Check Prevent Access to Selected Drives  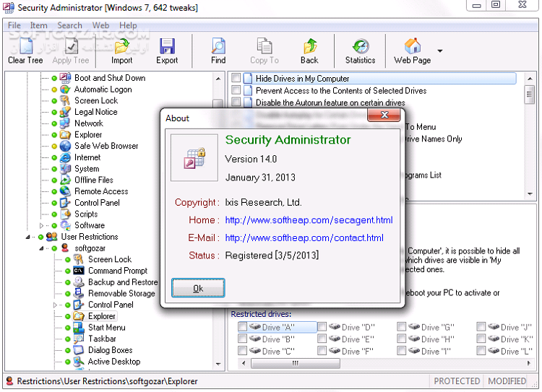tap(236, 90)
